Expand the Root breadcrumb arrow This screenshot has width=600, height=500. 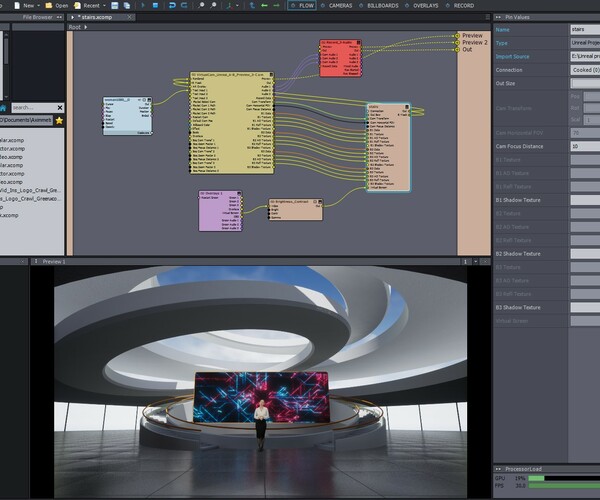coord(84,27)
